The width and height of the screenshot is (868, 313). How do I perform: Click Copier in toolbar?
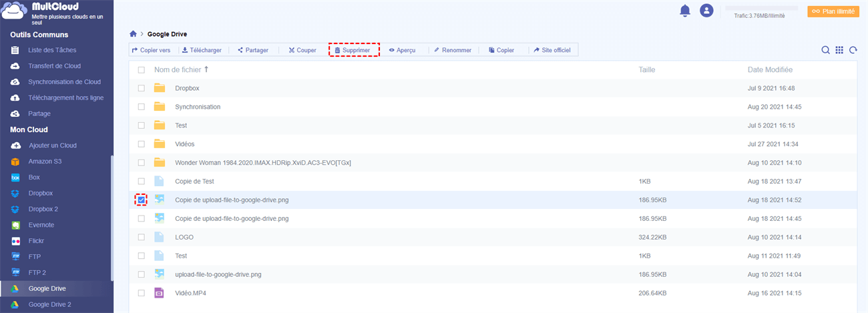click(501, 50)
